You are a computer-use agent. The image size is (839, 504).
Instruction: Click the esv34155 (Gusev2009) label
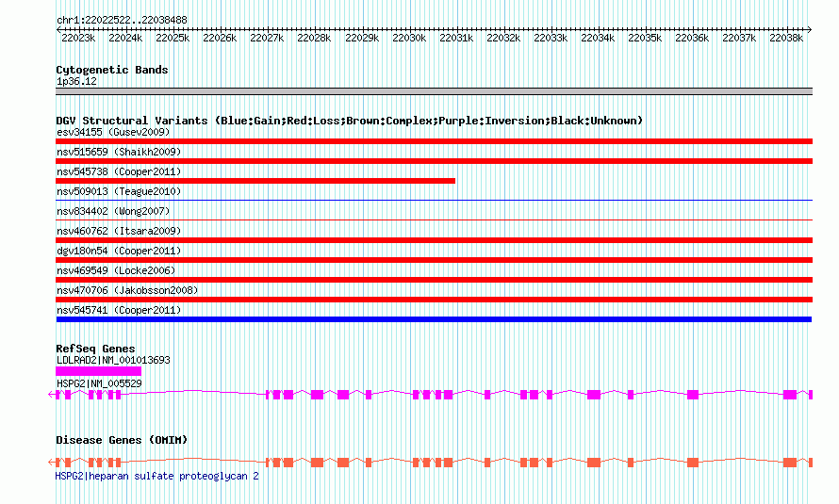point(113,132)
